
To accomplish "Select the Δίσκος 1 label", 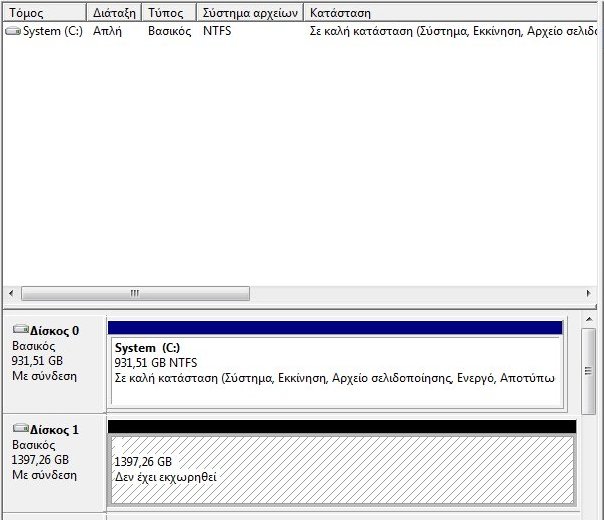I will [54, 430].
